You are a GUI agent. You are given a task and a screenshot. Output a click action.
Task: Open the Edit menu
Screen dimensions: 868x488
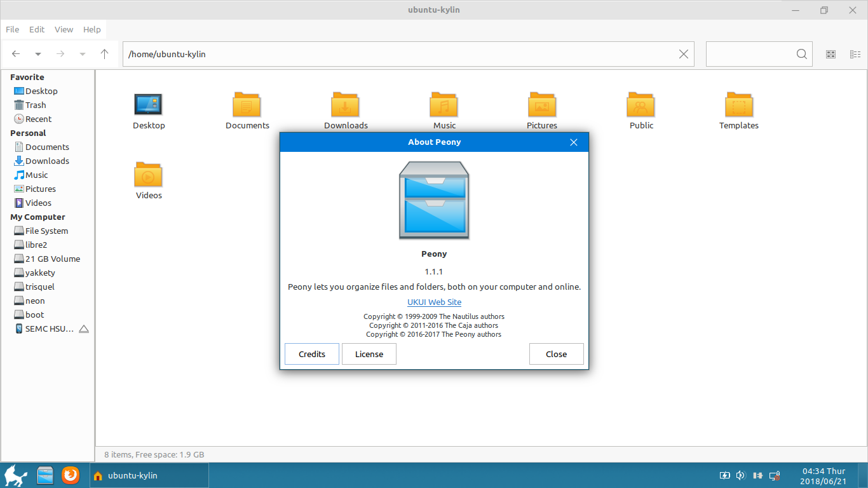(36, 29)
